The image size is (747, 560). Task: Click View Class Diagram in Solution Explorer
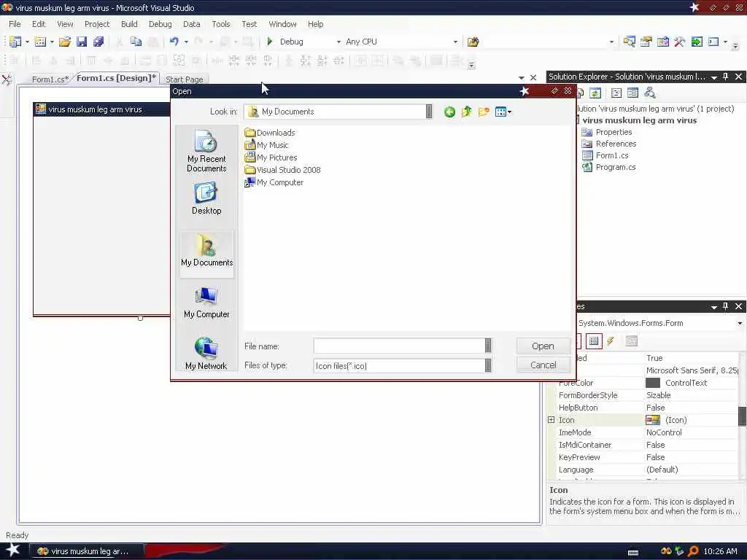click(649, 93)
